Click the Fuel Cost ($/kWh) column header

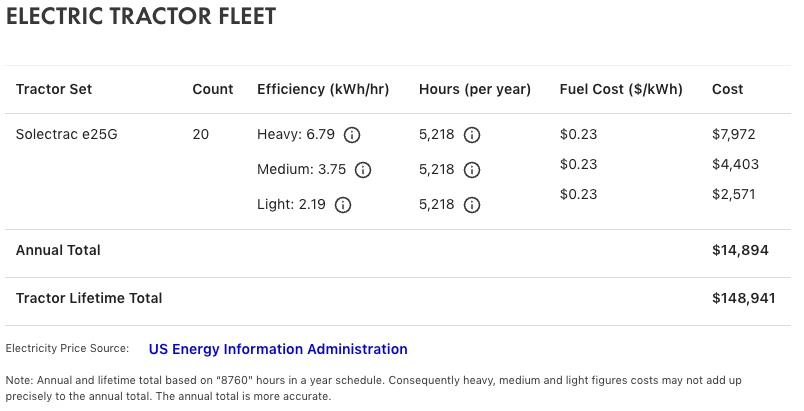[621, 89]
